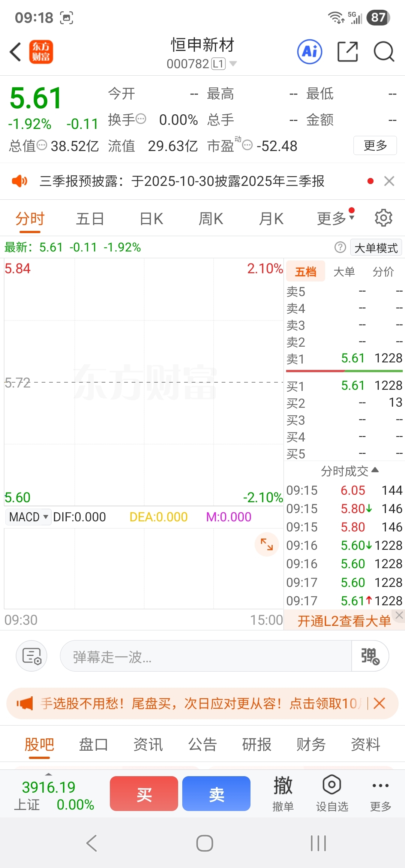Viewport: 405px width, 868px height.
Task: Expand the 更多 chart period dropdown
Action: (335, 218)
